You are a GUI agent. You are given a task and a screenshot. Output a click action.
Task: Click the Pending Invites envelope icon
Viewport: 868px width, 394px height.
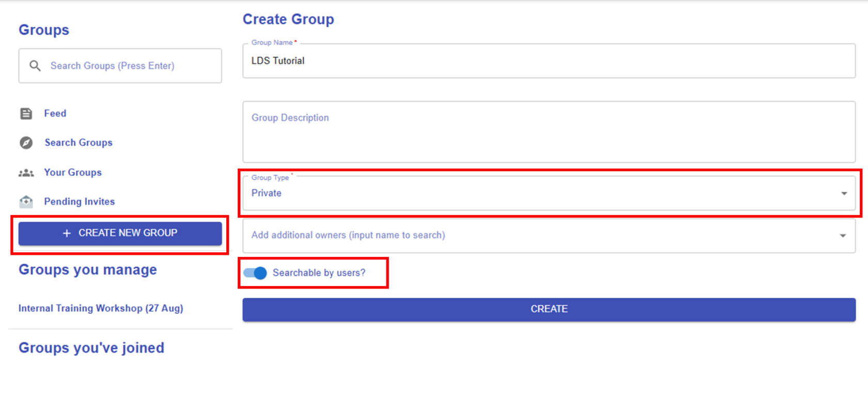click(26, 202)
